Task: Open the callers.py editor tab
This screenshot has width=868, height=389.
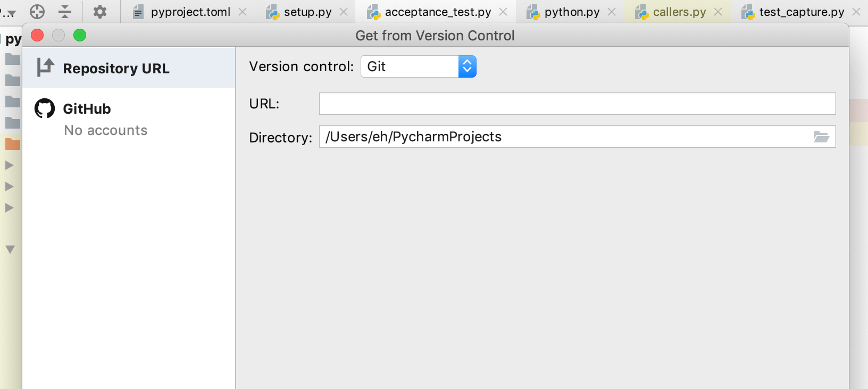Action: (x=679, y=12)
